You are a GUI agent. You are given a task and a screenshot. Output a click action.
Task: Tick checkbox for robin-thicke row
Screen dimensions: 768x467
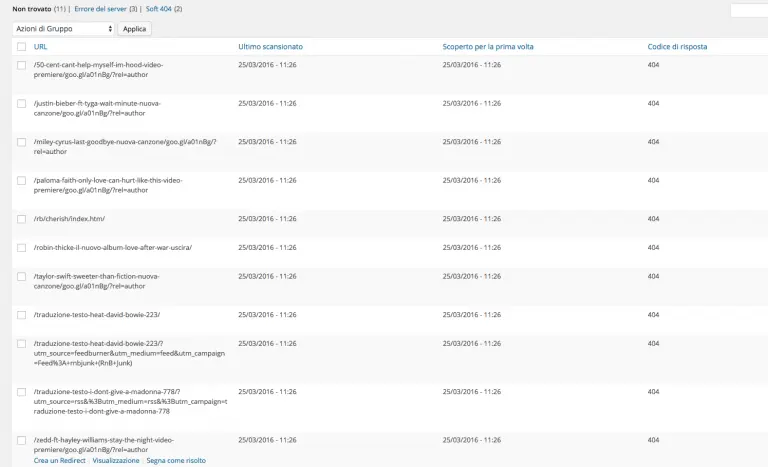(x=21, y=247)
